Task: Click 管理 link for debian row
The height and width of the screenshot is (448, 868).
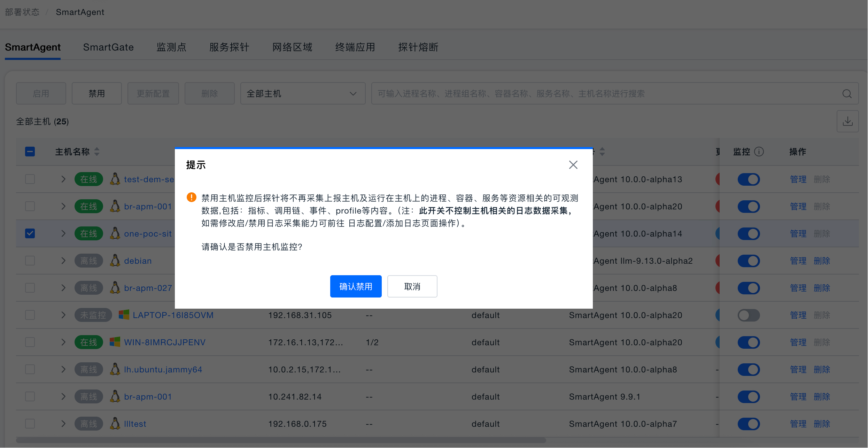Action: coord(798,261)
